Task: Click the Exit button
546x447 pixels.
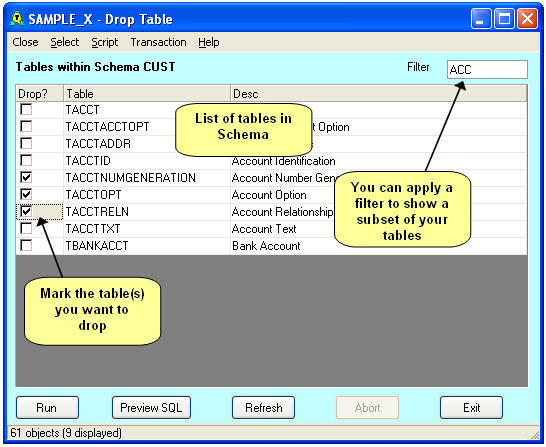Action: pyautogui.click(x=471, y=407)
